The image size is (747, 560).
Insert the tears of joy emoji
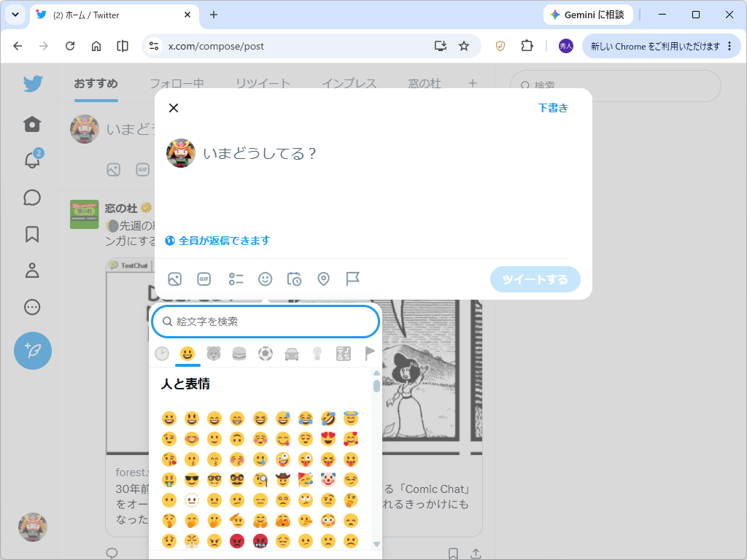(x=306, y=419)
